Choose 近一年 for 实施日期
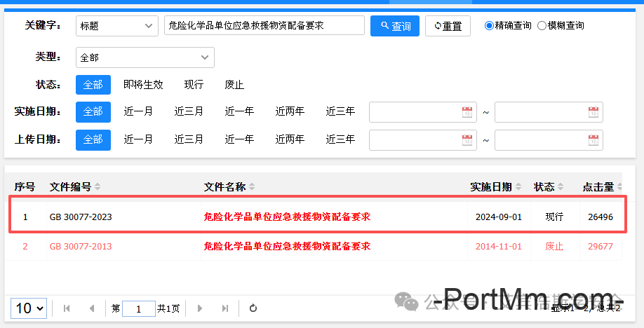 [239, 111]
